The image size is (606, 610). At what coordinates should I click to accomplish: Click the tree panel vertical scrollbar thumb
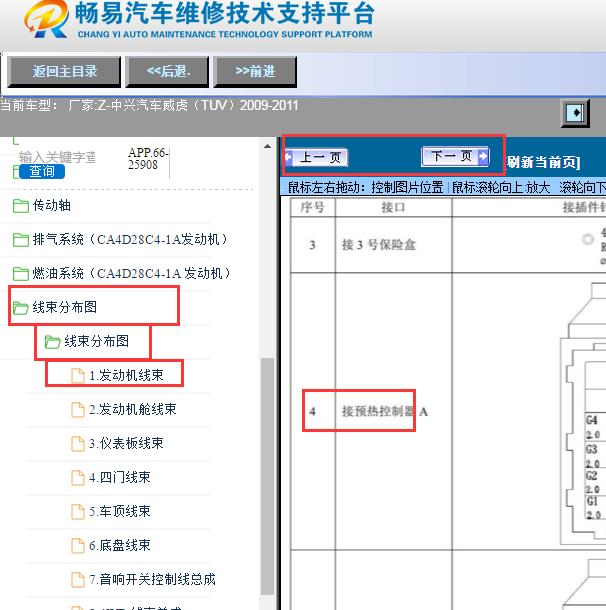tap(267, 476)
